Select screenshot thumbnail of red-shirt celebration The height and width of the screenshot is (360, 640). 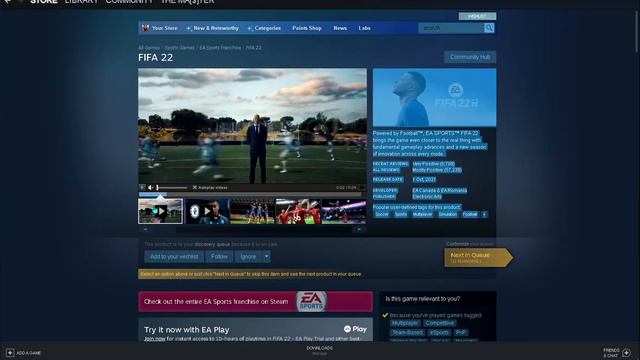coord(298,211)
